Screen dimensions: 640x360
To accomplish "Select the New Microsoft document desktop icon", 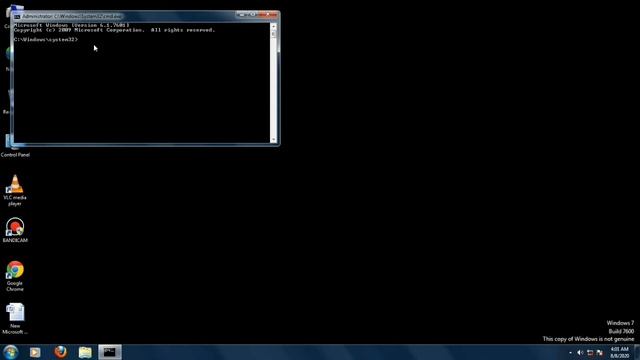I will point(15,319).
